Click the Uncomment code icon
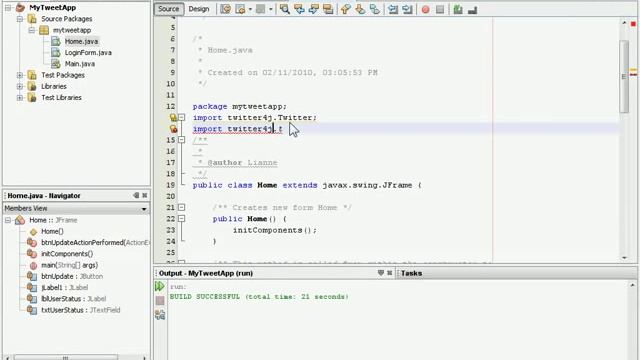 [473, 9]
